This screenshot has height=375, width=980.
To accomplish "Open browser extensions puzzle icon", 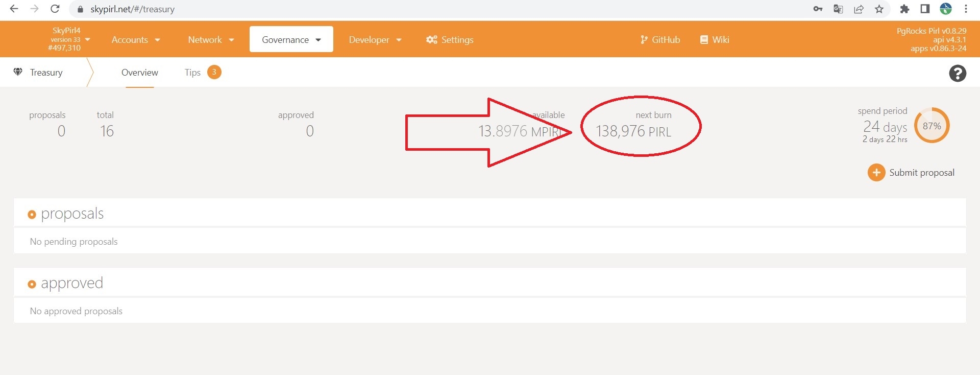I will tap(904, 9).
